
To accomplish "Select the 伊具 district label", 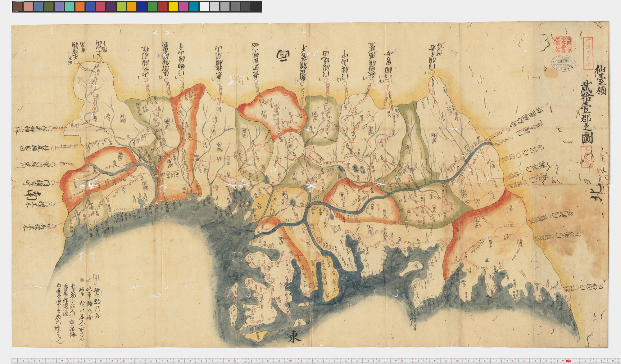I will tap(120, 156).
